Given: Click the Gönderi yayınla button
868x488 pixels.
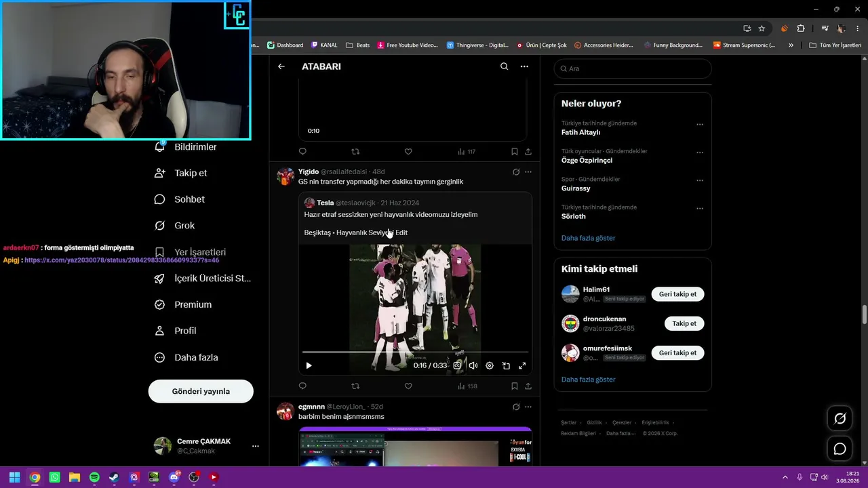Looking at the screenshot, I should click(201, 391).
